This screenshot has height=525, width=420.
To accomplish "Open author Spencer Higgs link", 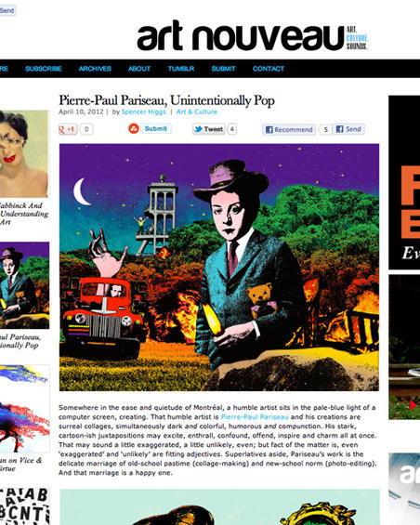I will (144, 112).
